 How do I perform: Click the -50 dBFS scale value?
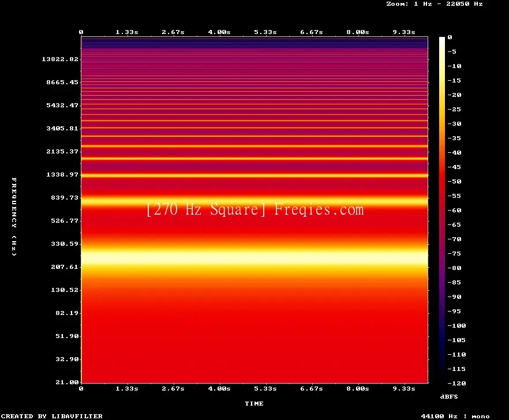(x=454, y=181)
